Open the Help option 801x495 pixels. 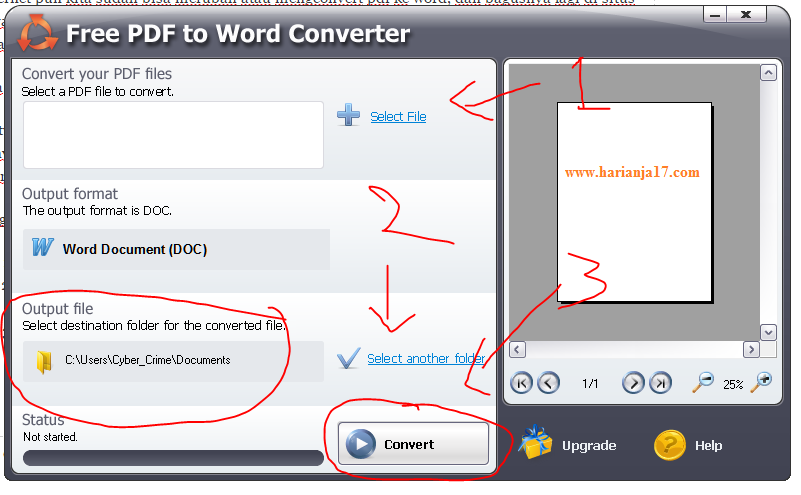point(709,446)
